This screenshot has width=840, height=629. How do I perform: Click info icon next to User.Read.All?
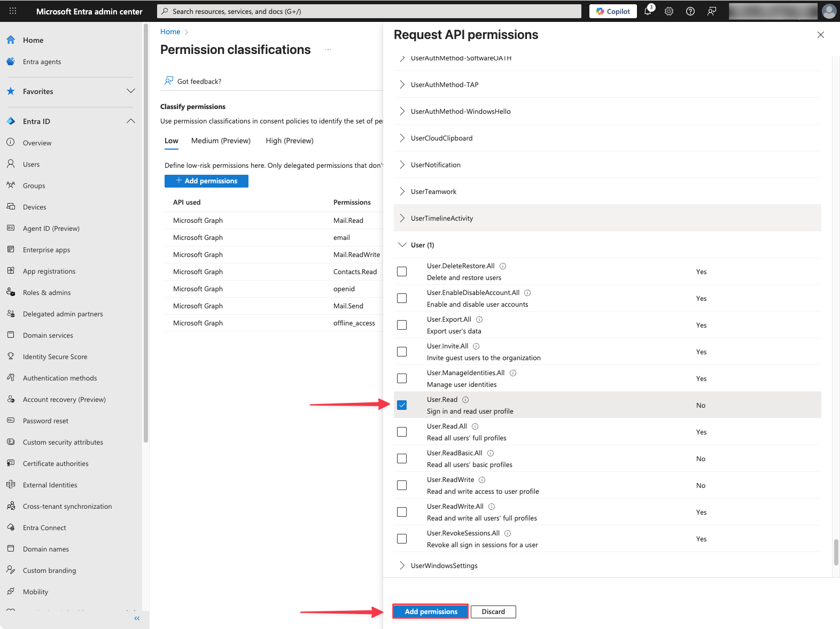tap(475, 426)
